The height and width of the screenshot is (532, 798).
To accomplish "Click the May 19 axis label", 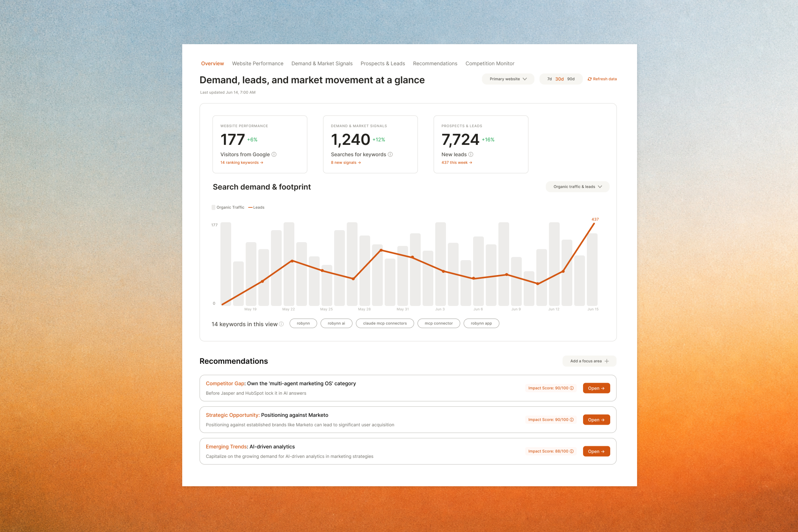I will [250, 309].
